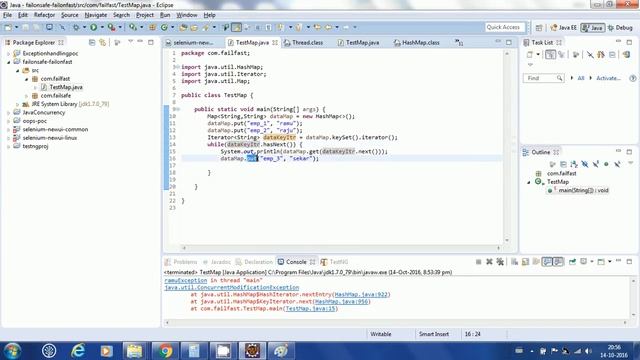Click the green New Java Class icon
This screenshot has height=360, width=640.
click(x=164, y=27)
